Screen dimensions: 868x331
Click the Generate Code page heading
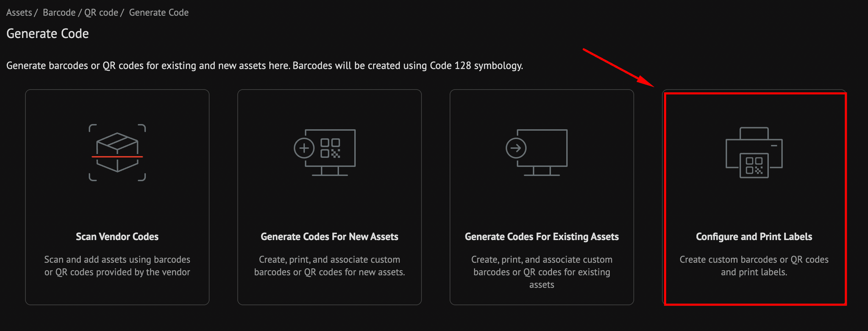(48, 34)
